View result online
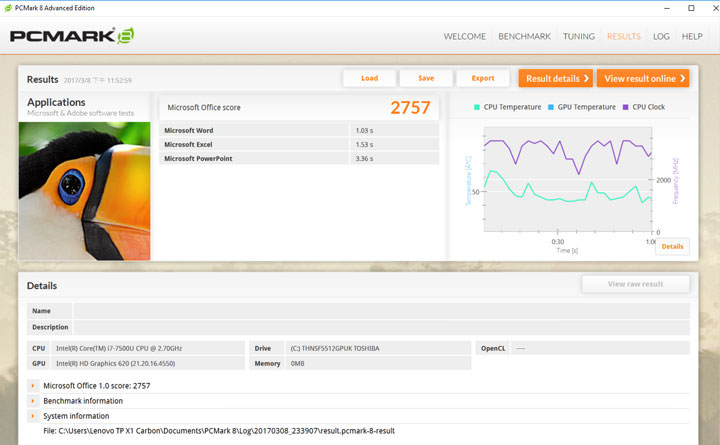 point(645,78)
